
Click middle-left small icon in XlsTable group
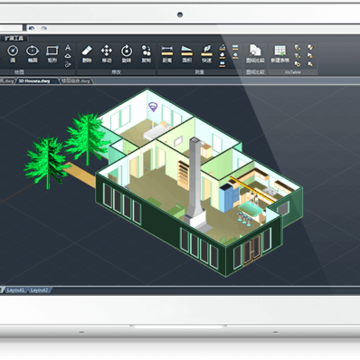coord(298,56)
